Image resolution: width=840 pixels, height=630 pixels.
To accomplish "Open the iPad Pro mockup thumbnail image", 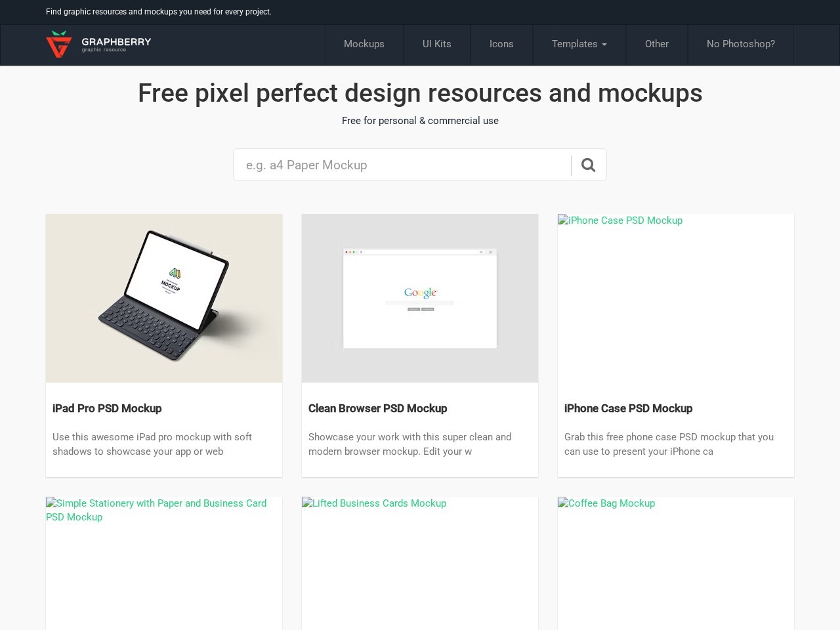I will (164, 298).
